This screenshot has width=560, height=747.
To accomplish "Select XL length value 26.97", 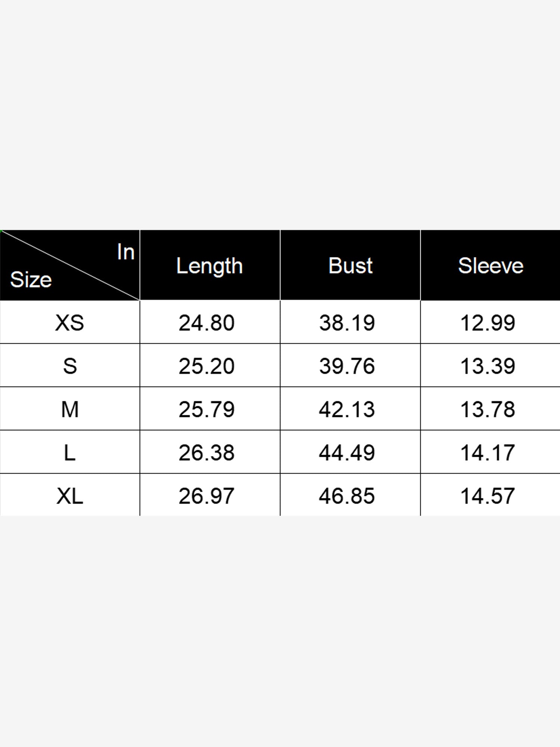I will (x=206, y=496).
